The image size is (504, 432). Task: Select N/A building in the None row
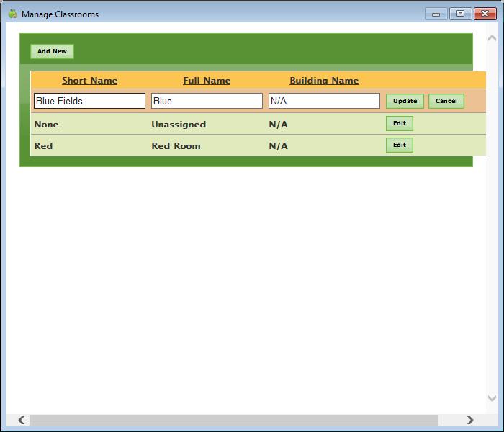point(279,125)
